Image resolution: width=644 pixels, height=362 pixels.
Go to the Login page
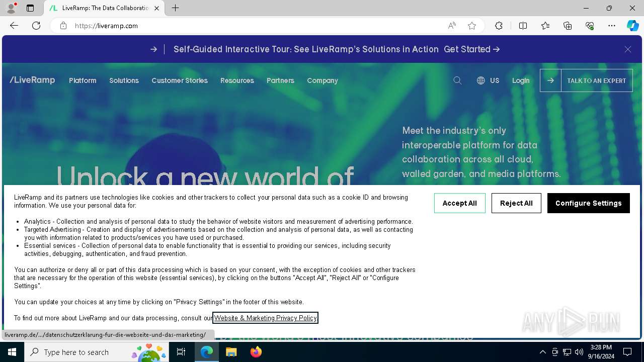click(x=521, y=80)
